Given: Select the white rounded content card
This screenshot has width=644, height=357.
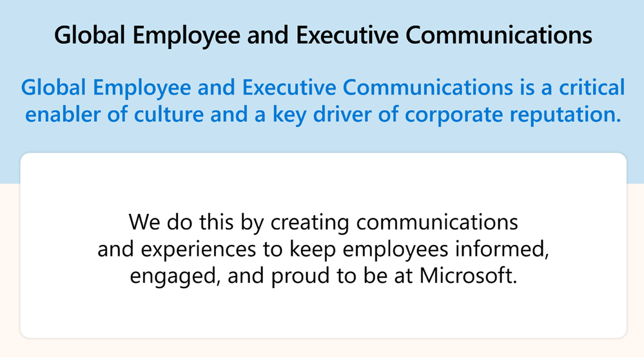Looking at the screenshot, I should [323, 246].
